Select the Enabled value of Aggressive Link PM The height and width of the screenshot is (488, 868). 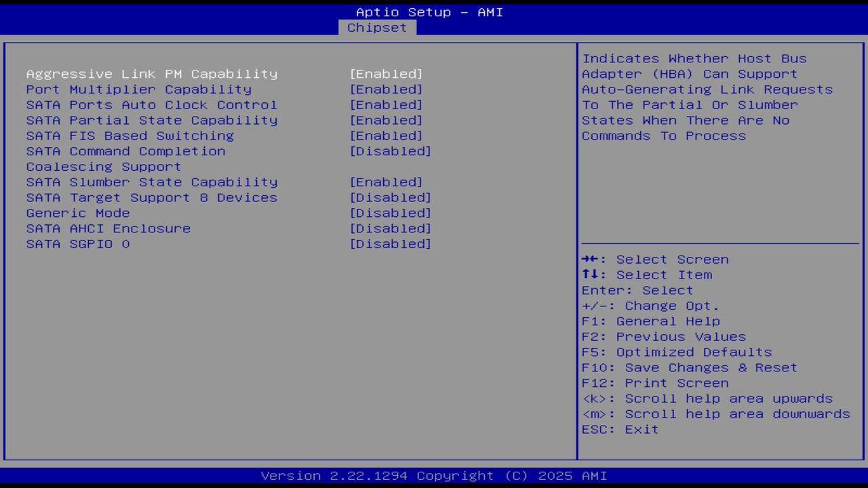[x=386, y=73]
